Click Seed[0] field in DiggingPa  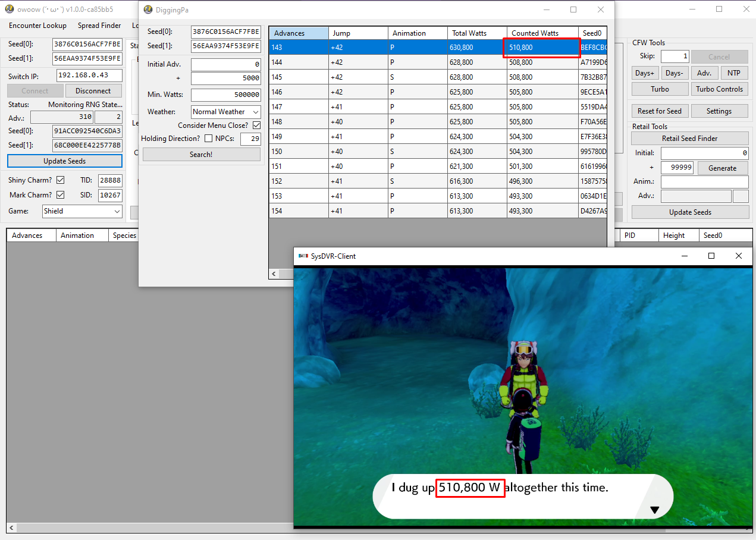pos(226,32)
